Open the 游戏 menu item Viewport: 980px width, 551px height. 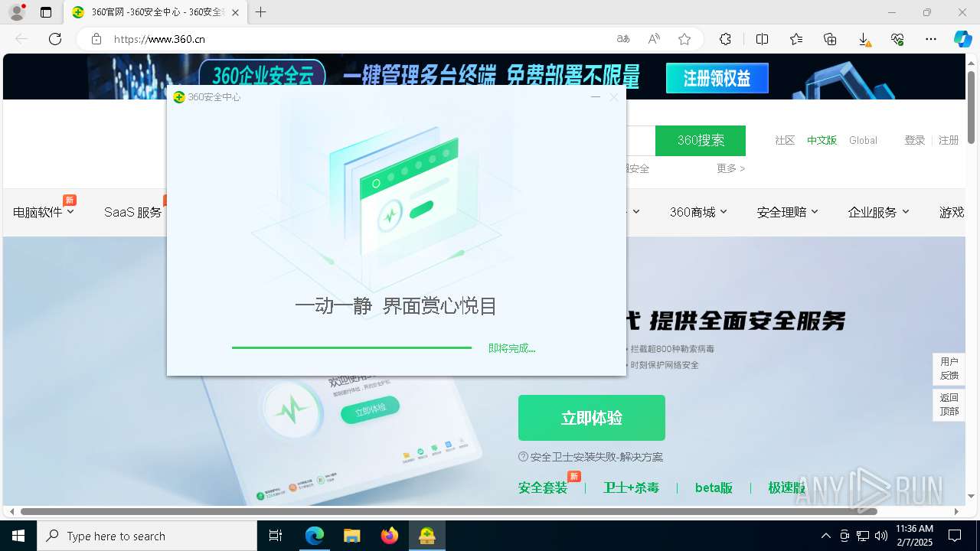click(x=952, y=212)
